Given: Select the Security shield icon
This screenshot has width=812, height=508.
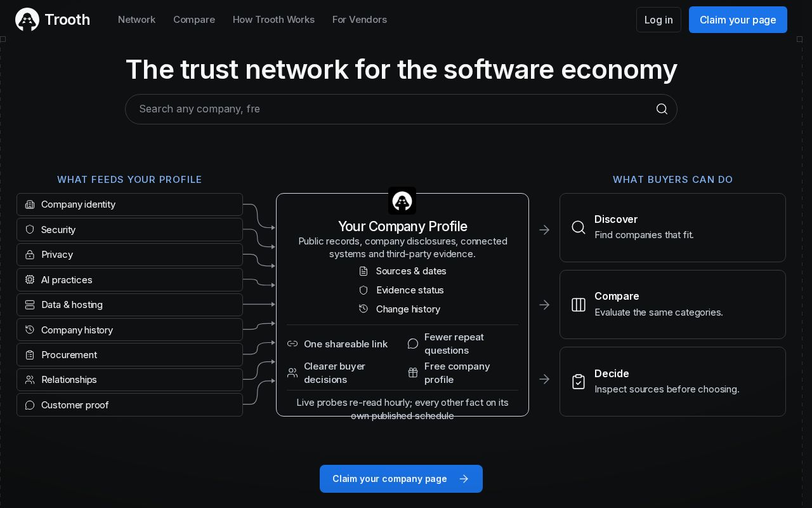Looking at the screenshot, I should (30, 229).
